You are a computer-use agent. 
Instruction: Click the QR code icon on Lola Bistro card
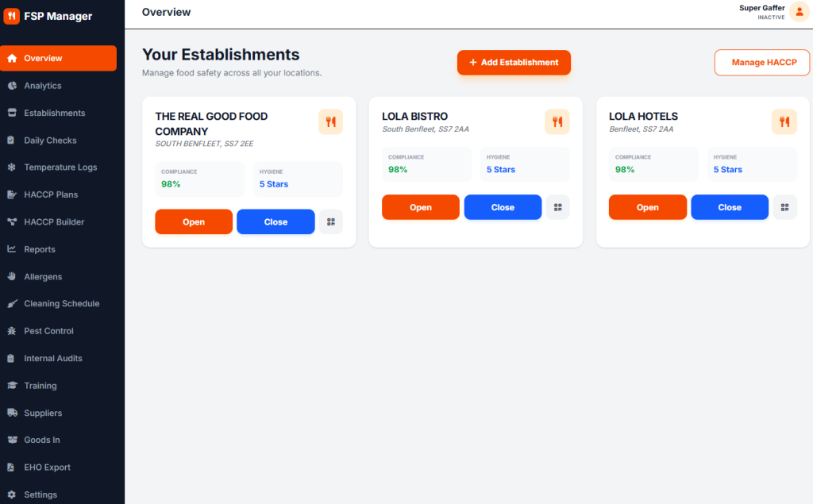pyautogui.click(x=557, y=207)
